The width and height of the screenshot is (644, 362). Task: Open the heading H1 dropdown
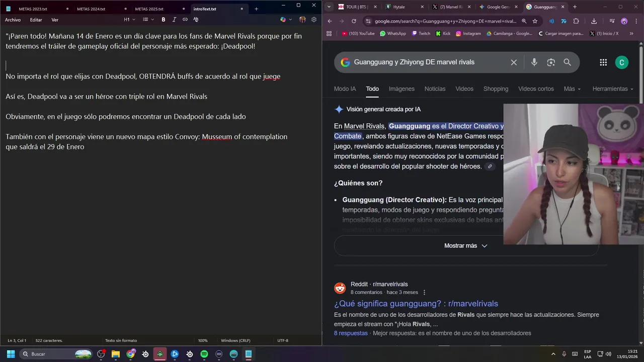[130, 20]
